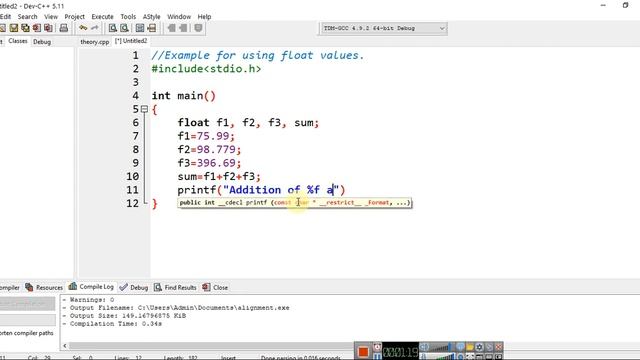Click the recorder yellow folder icon
Viewport: 640px width, 360px height.
[470, 347]
